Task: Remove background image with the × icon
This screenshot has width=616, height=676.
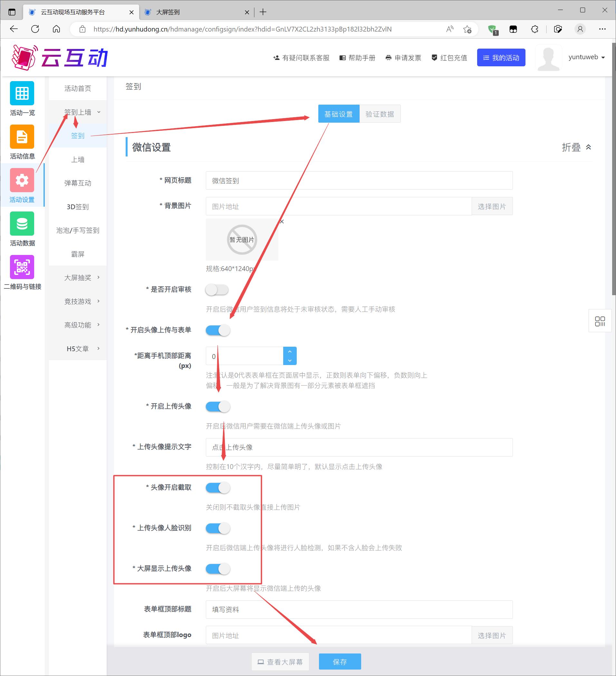Action: point(282,221)
